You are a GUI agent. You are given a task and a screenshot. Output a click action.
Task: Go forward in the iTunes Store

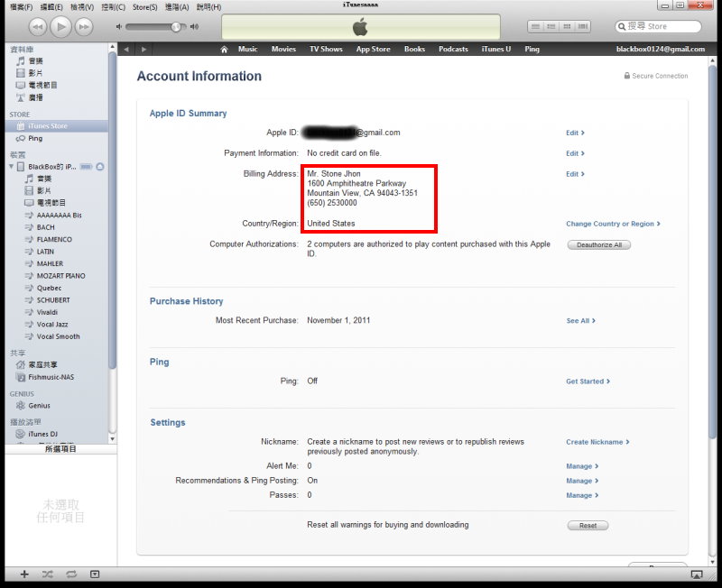click(143, 50)
